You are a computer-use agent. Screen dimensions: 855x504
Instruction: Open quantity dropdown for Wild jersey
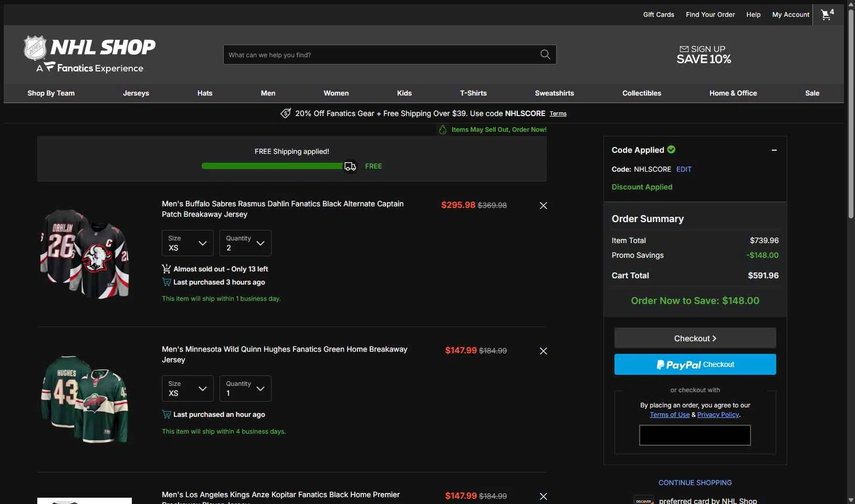245,388
